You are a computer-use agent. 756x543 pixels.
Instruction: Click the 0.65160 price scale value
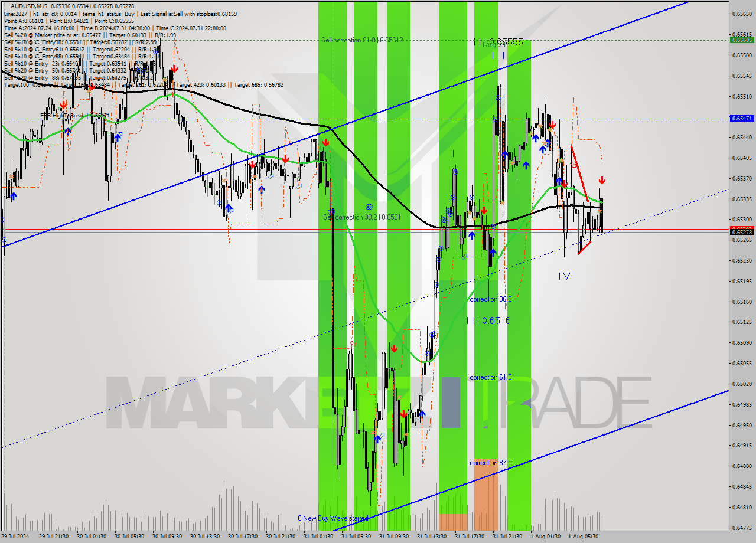pos(741,302)
